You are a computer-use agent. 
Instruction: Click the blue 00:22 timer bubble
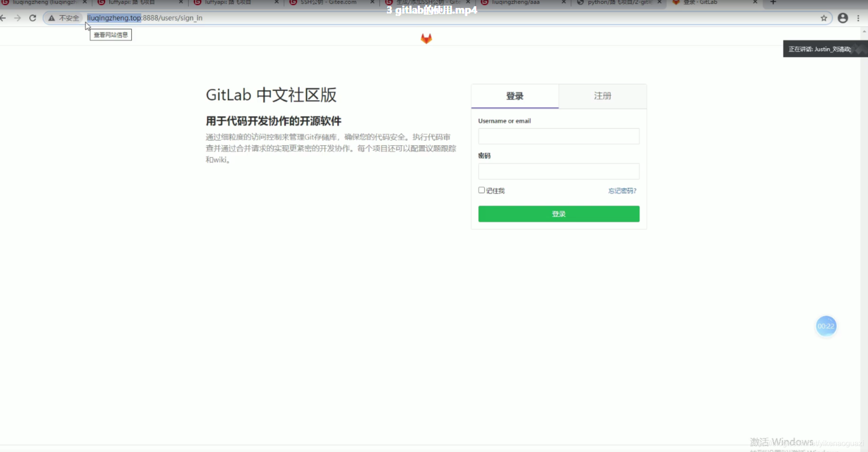click(x=826, y=326)
